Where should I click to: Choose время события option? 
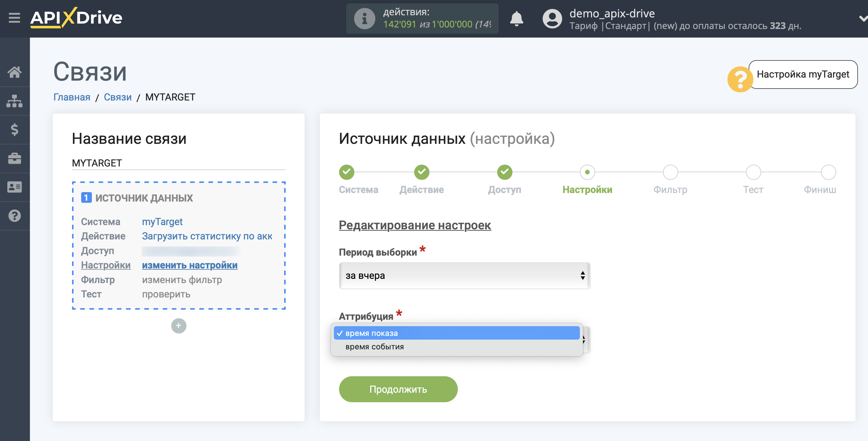(x=457, y=347)
